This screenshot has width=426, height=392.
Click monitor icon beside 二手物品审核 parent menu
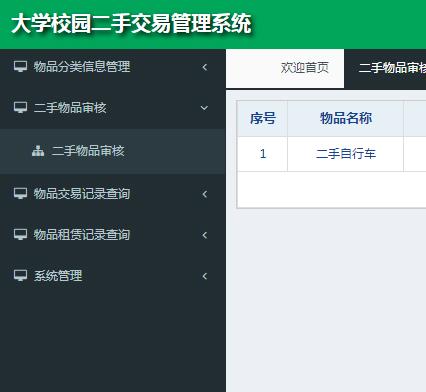click(20, 108)
